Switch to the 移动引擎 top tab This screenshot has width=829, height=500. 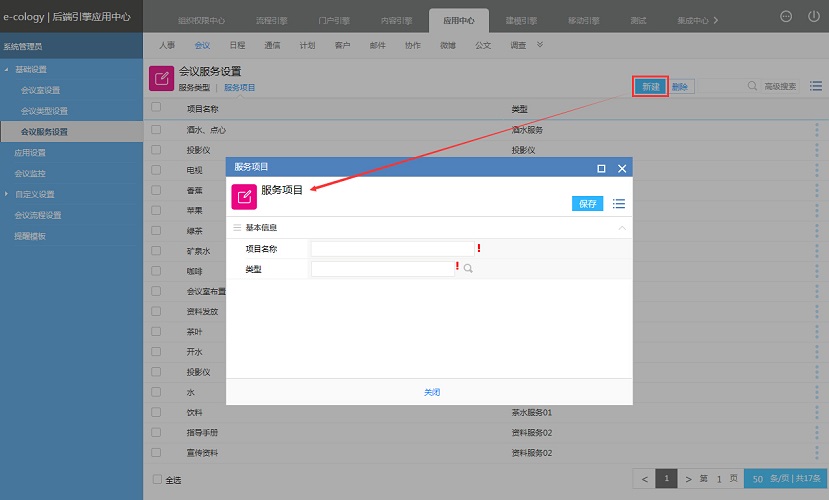584,21
